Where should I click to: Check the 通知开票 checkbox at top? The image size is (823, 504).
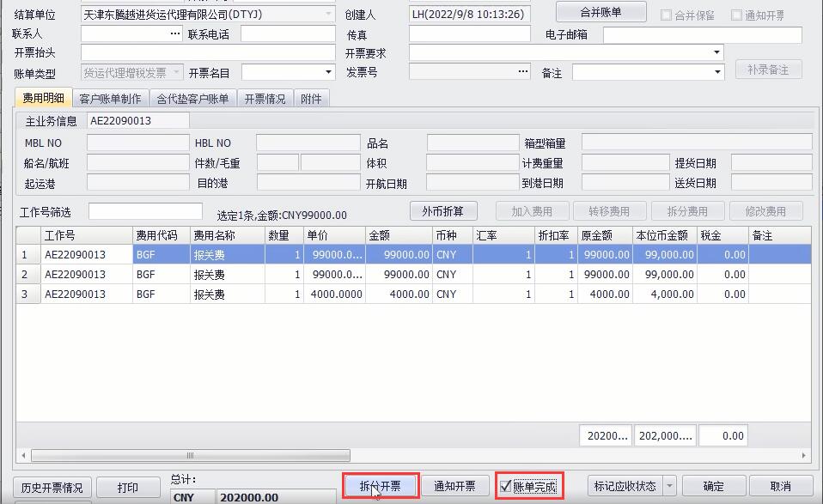(736, 15)
